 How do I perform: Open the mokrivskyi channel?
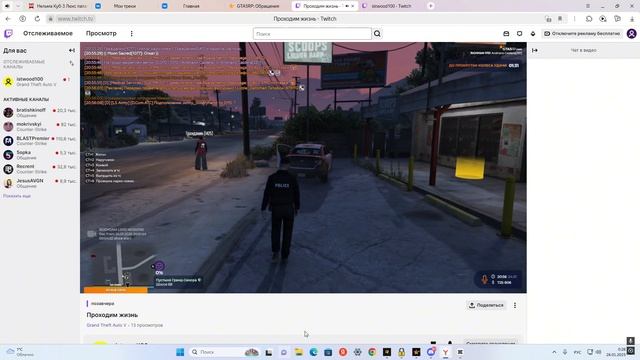point(40,126)
